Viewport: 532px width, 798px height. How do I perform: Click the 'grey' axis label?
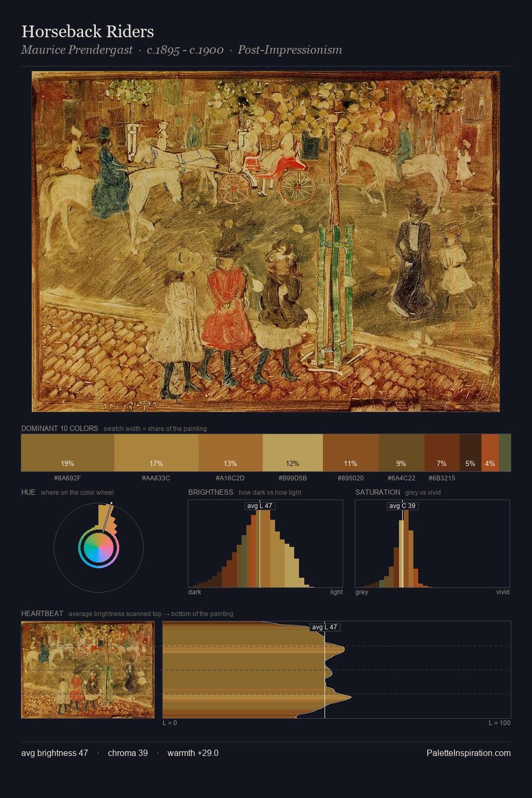[362, 592]
